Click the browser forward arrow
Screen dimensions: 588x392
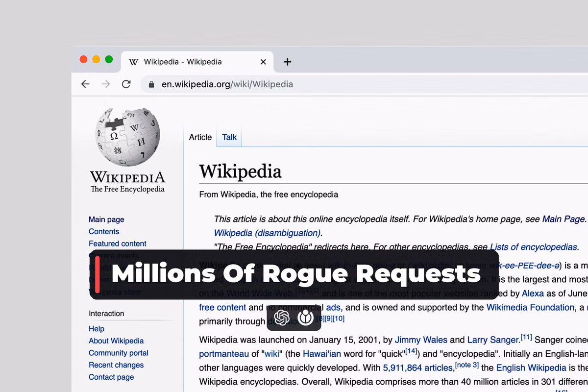(106, 84)
